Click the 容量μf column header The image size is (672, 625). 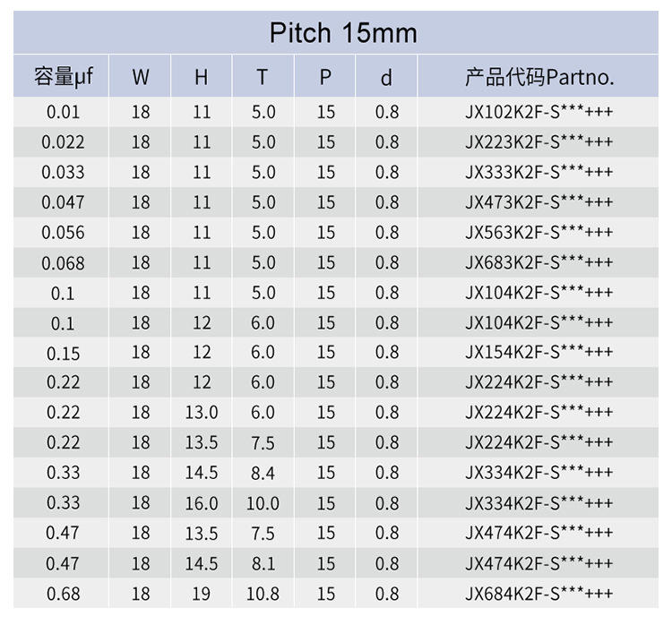point(64,77)
